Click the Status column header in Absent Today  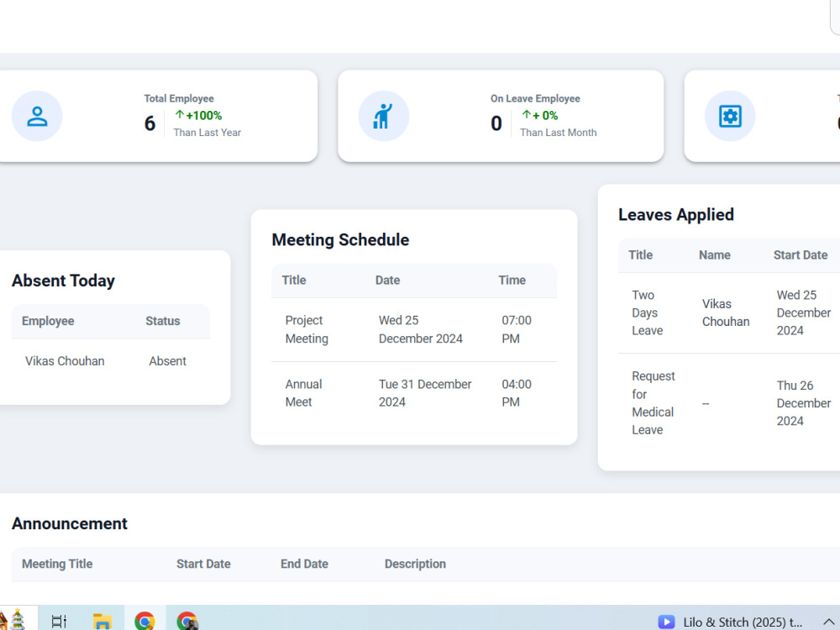pyautogui.click(x=163, y=321)
